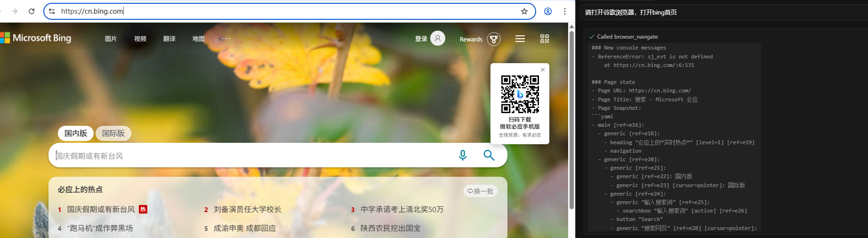The height and width of the screenshot is (238, 868).
Task: Expand more Bing nav items via ellipsis
Action: click(x=226, y=39)
